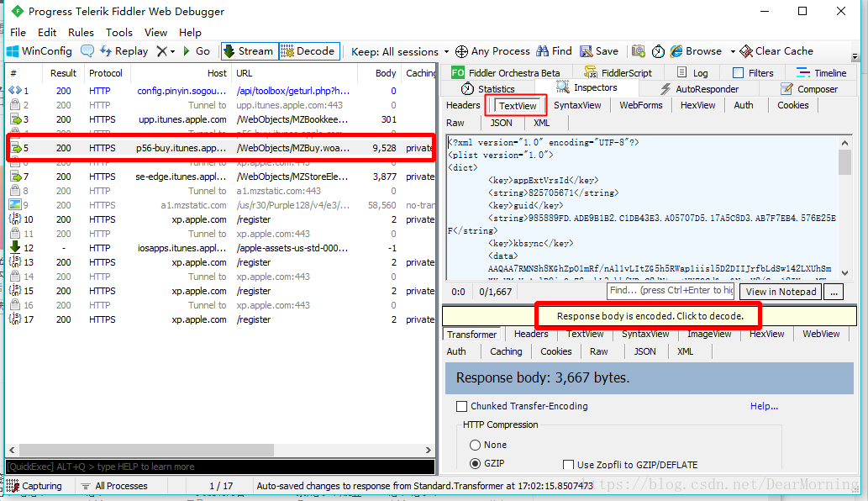868x501 pixels.
Task: Select session 1 config.pinyin.sogou row
Action: coord(221,91)
